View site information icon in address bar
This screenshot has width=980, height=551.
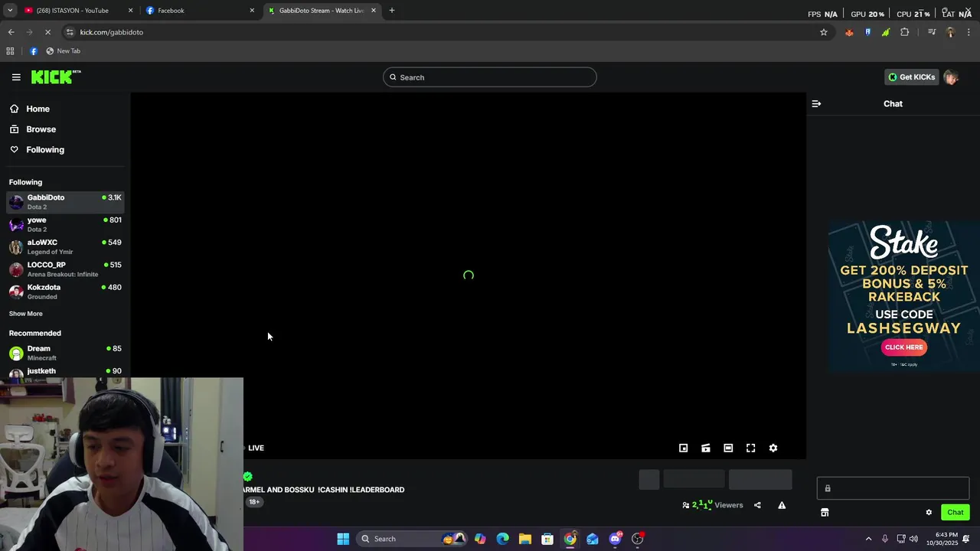point(70,32)
